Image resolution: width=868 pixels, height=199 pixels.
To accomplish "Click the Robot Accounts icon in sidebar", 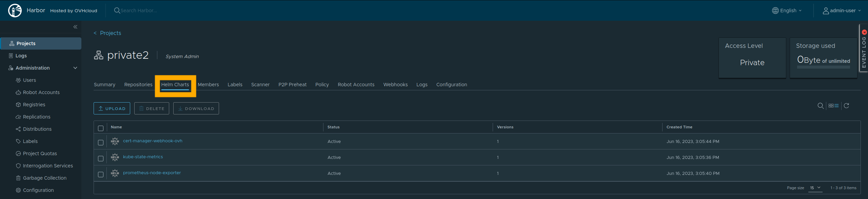I will (x=18, y=92).
